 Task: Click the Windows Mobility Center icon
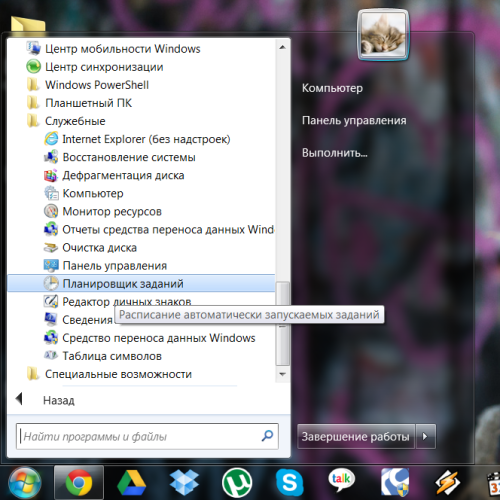pyautogui.click(x=33, y=49)
